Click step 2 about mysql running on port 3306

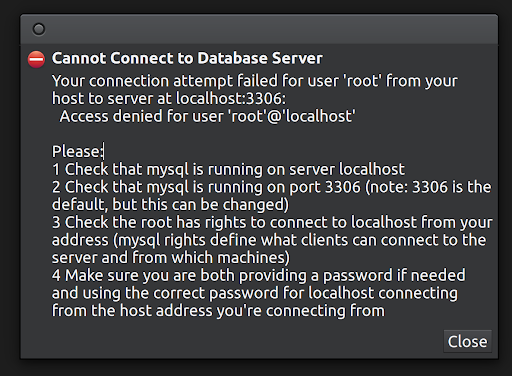272,187
